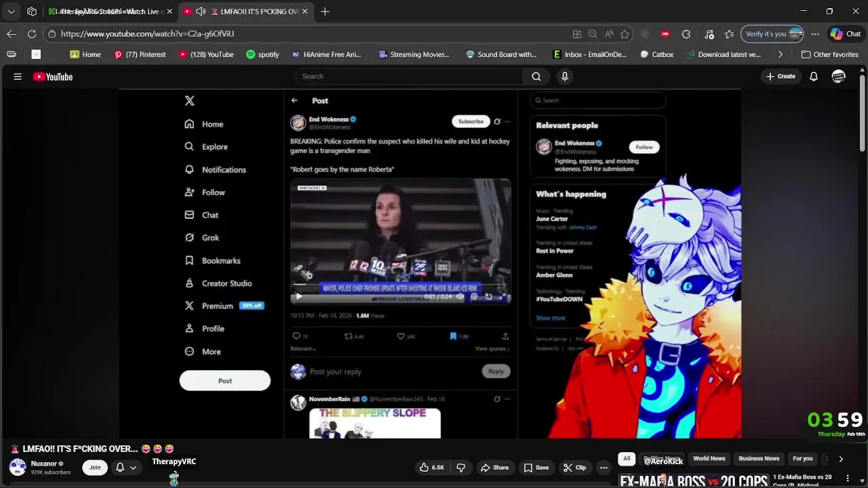
Task: Open more actions ellipsis next to Clip
Action: click(x=604, y=468)
